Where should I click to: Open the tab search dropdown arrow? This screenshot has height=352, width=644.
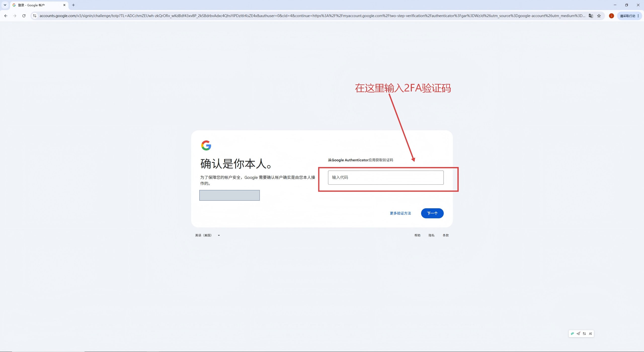tap(5, 5)
